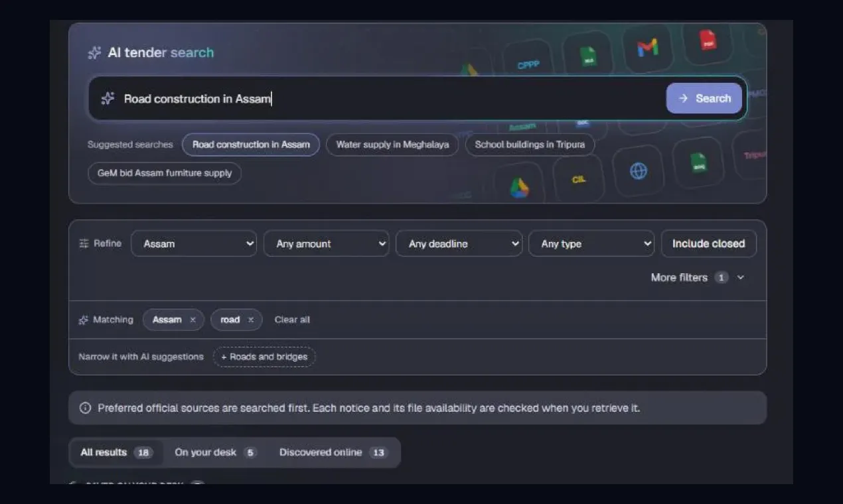Viewport: 843px width, 504px height.
Task: Click the Suggested searches label
Action: 130,145
